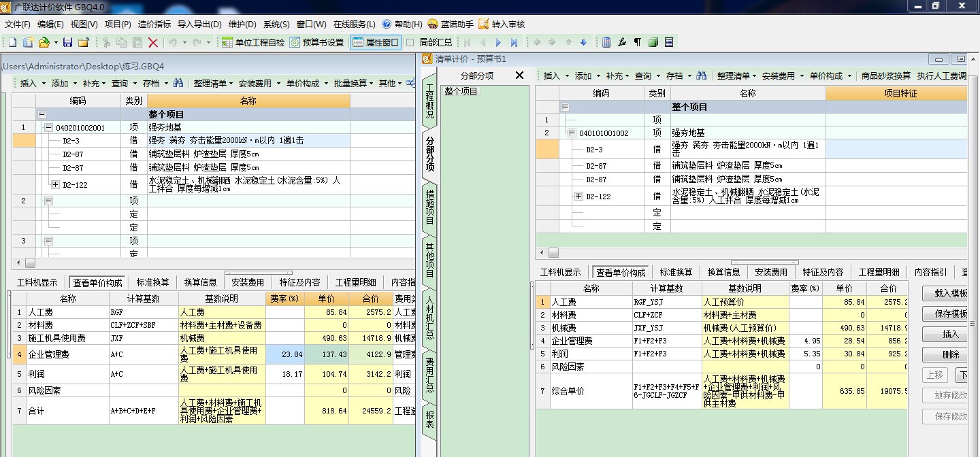Create a new file with toolbar icon
The width and height of the screenshot is (980, 457).
(x=12, y=42)
